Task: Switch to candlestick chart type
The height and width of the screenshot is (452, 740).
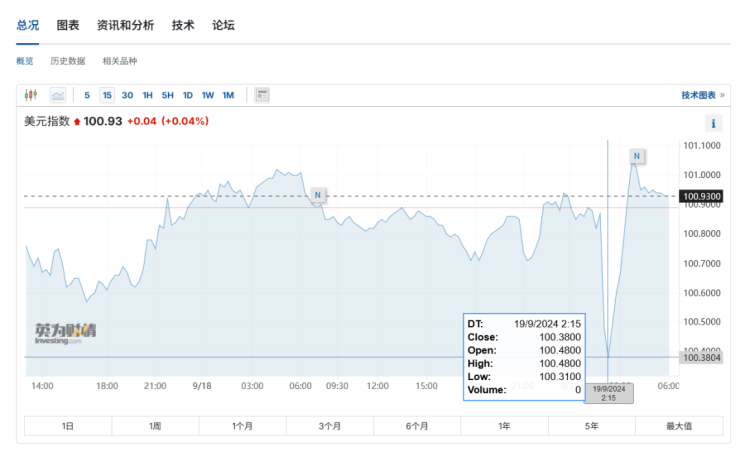Action: pos(31,95)
